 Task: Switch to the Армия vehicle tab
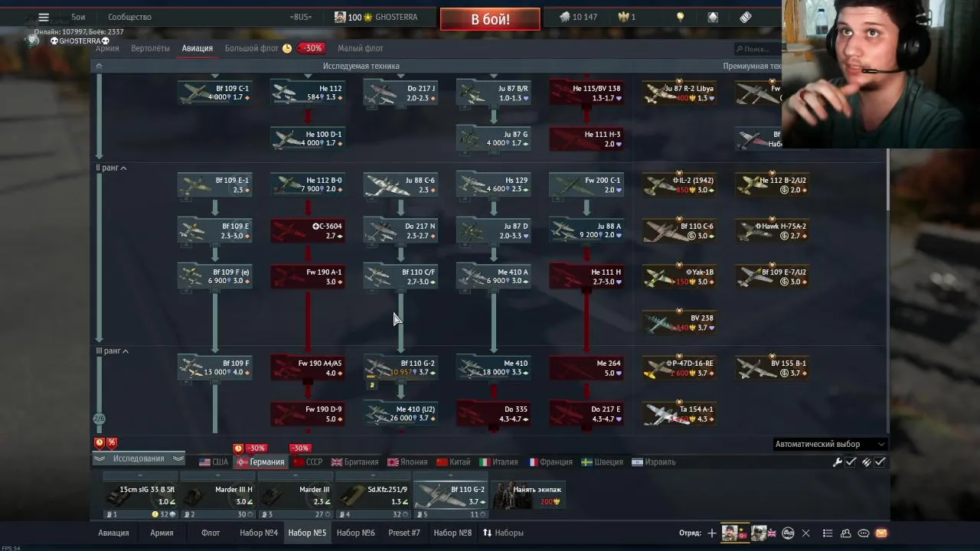click(x=107, y=48)
